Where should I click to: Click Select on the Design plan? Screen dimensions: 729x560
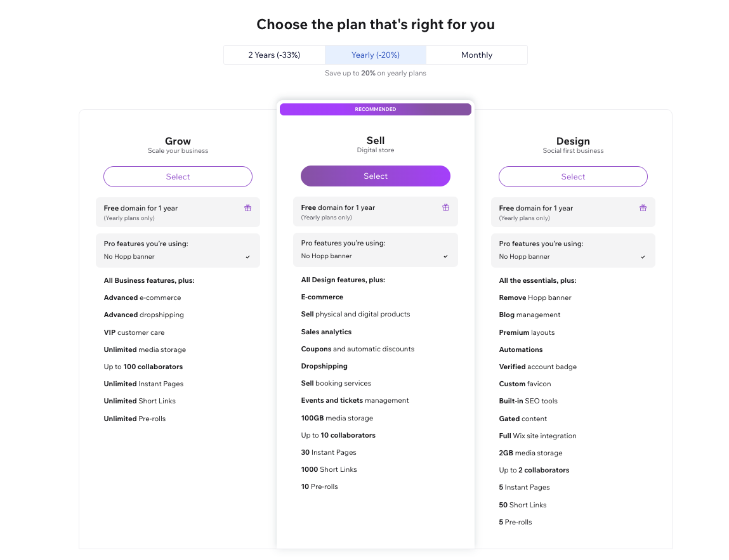pos(573,176)
